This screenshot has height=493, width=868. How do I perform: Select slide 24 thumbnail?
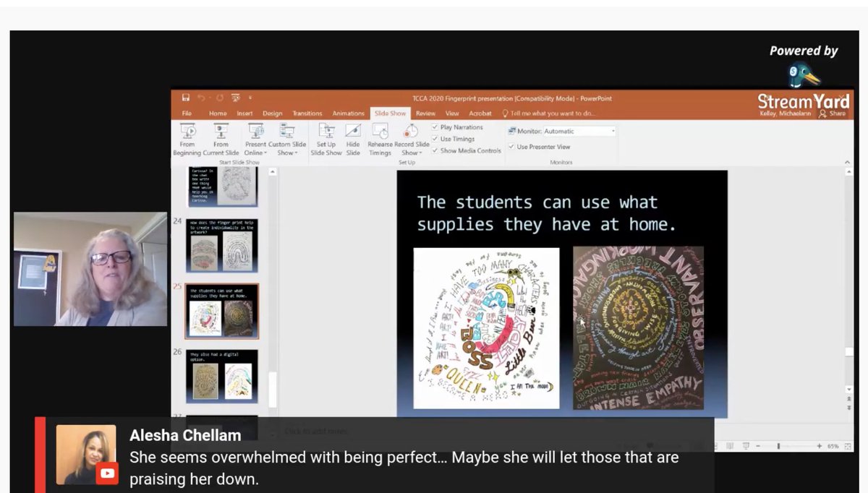click(x=222, y=244)
